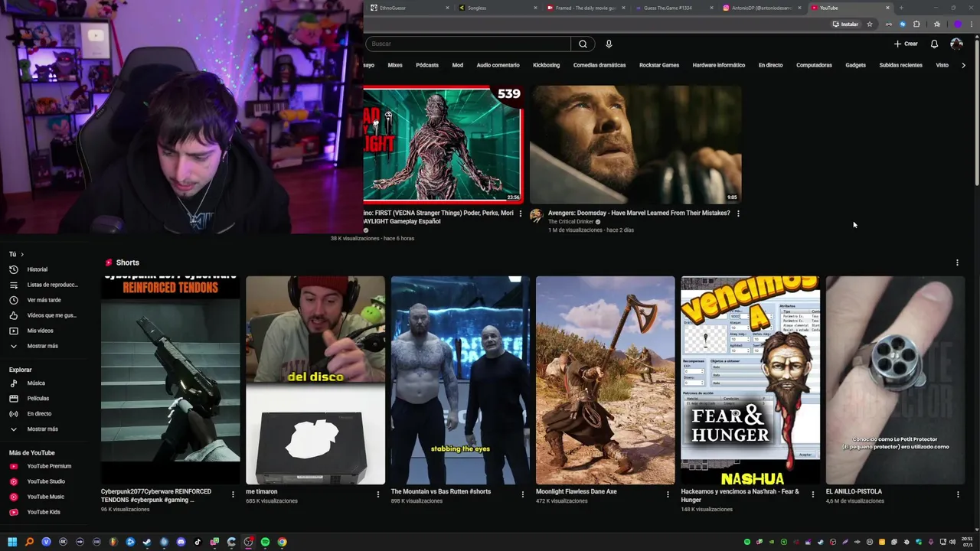Switch to the EthnoGuessr browser tab

click(x=410, y=8)
